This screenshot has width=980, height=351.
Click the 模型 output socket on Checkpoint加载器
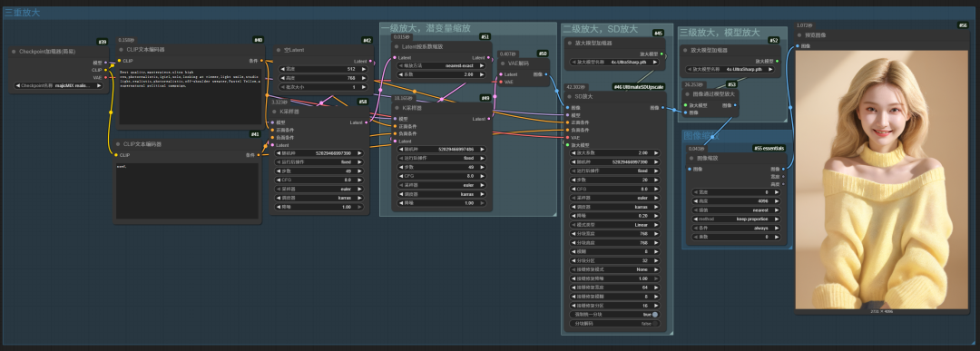[105, 63]
